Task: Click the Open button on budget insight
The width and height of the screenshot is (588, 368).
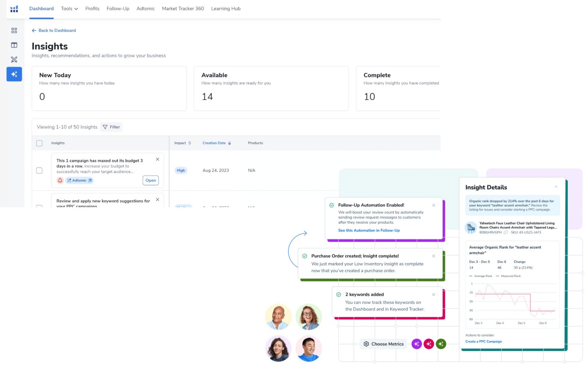Action: pyautogui.click(x=151, y=180)
